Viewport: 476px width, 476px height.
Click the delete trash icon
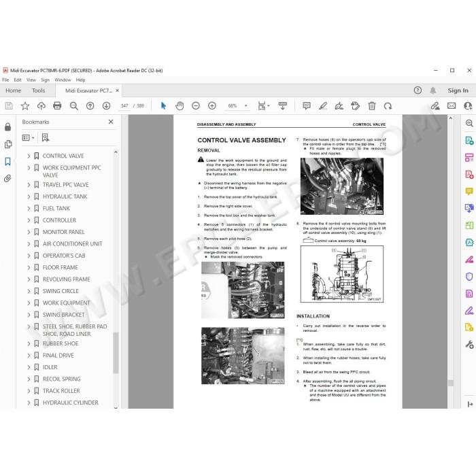[371, 105]
